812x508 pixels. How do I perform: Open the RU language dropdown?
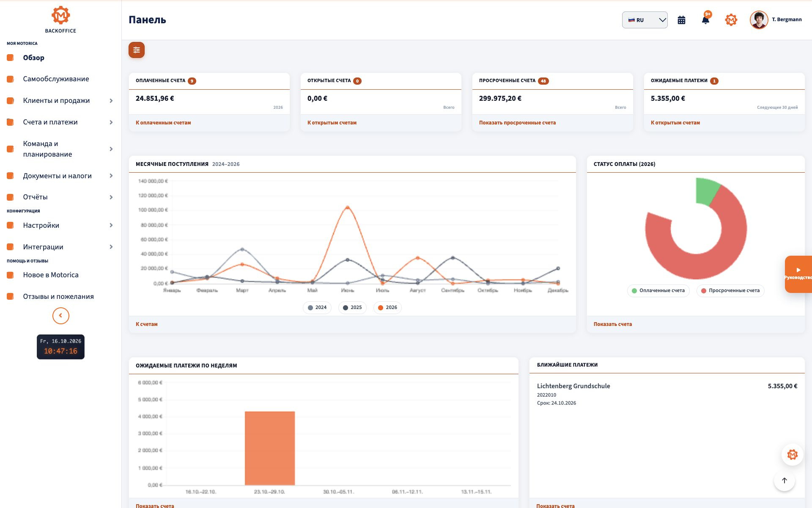[645, 20]
